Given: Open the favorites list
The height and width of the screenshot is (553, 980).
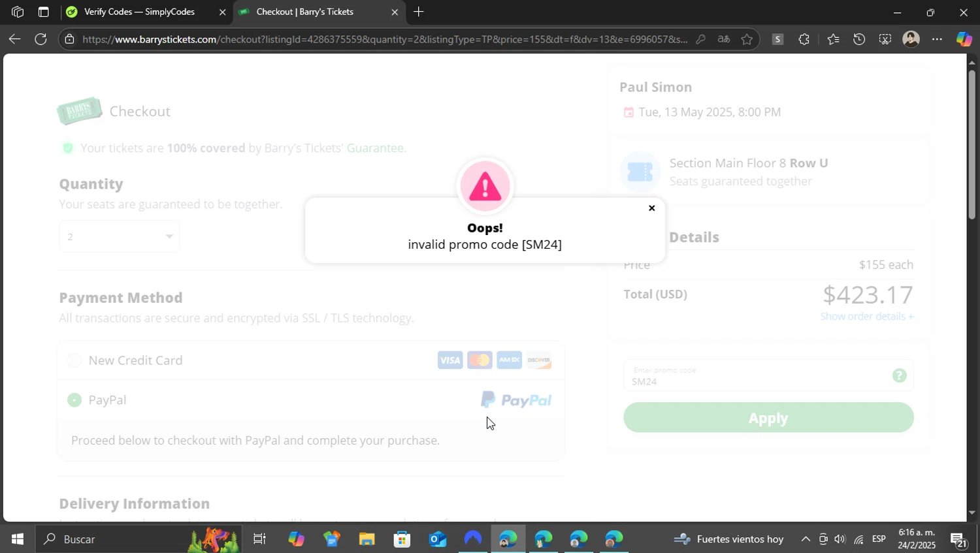Looking at the screenshot, I should pyautogui.click(x=833, y=39).
